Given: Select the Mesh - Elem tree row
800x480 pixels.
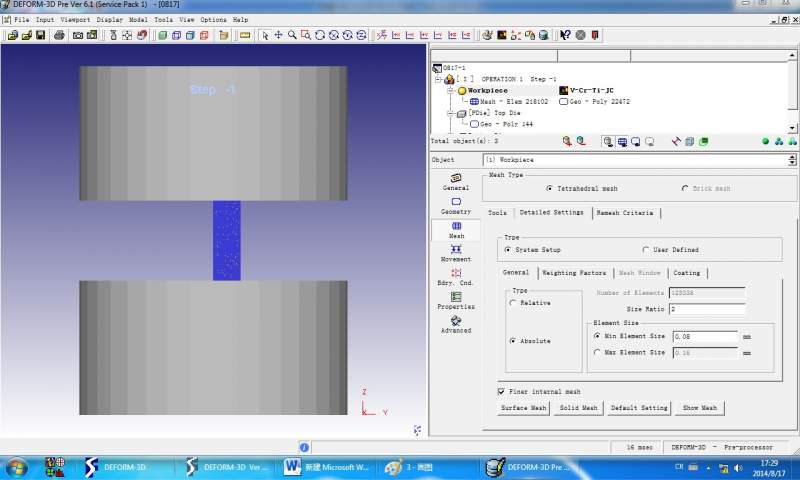Looking at the screenshot, I should pos(509,102).
